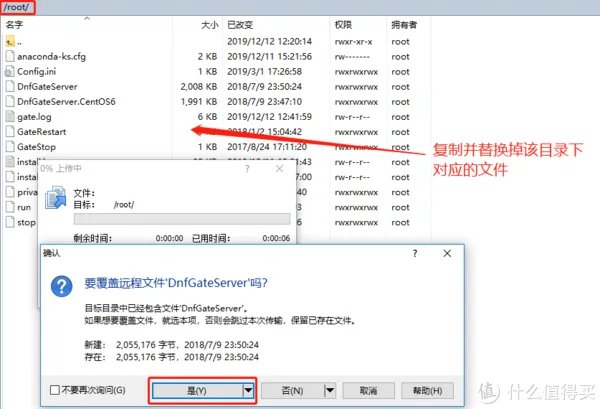Open the Yes (Y) button dropdown arrow
Image resolution: width=600 pixels, height=409 pixels.
[248, 391]
